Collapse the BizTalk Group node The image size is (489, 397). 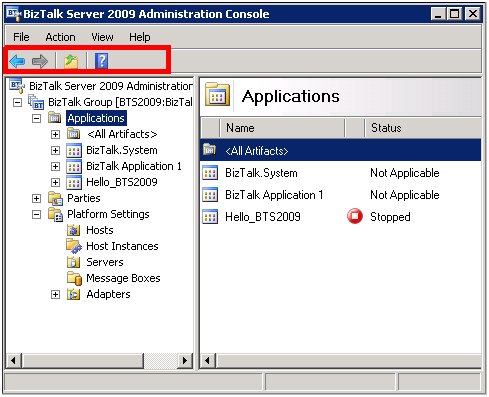pos(17,102)
